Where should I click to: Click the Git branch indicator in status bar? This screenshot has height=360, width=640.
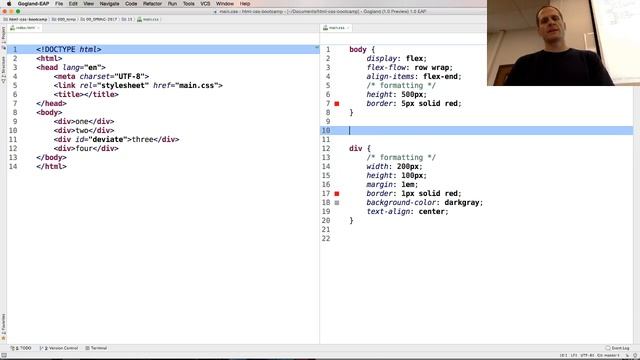[x=608, y=356]
